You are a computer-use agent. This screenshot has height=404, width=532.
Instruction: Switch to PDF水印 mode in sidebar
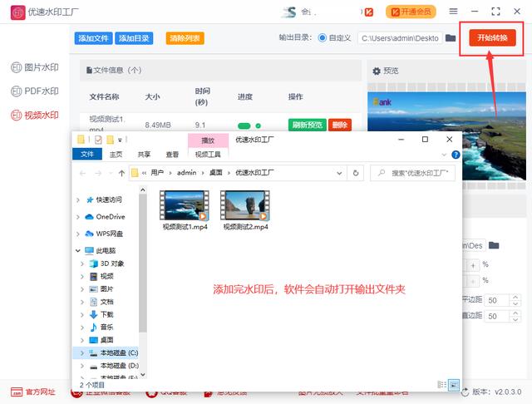(35, 91)
